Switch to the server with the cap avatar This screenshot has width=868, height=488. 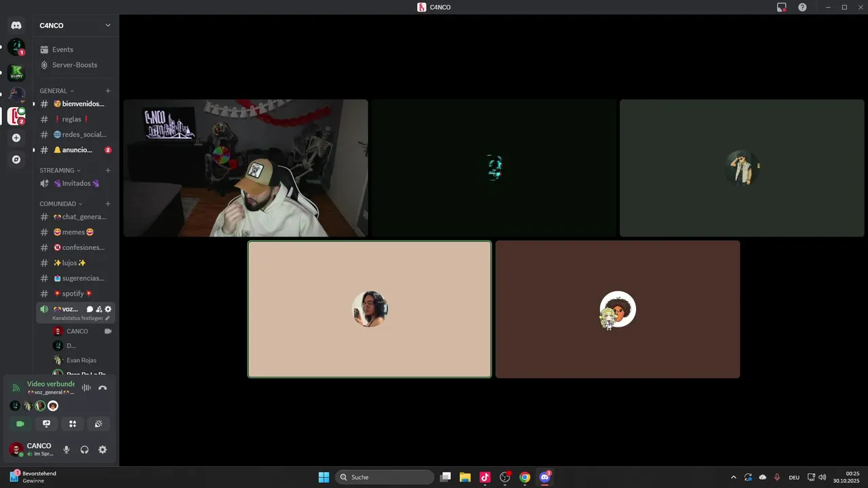[16, 94]
